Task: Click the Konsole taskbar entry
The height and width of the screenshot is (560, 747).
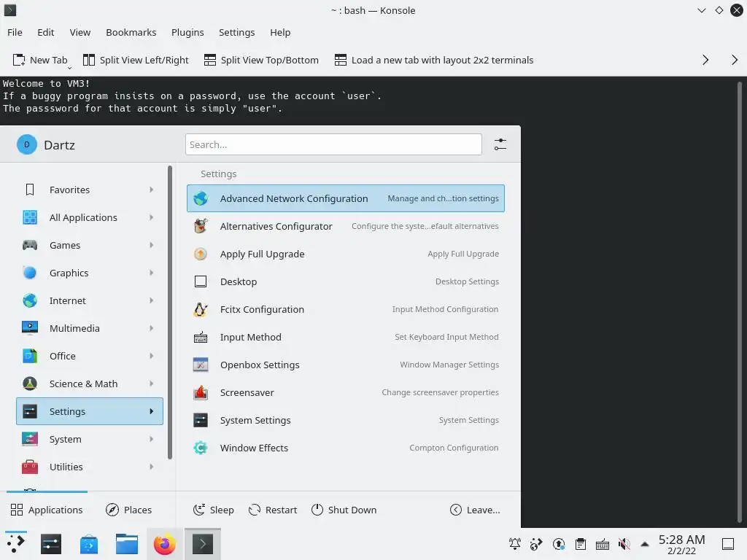Action: tap(203, 544)
